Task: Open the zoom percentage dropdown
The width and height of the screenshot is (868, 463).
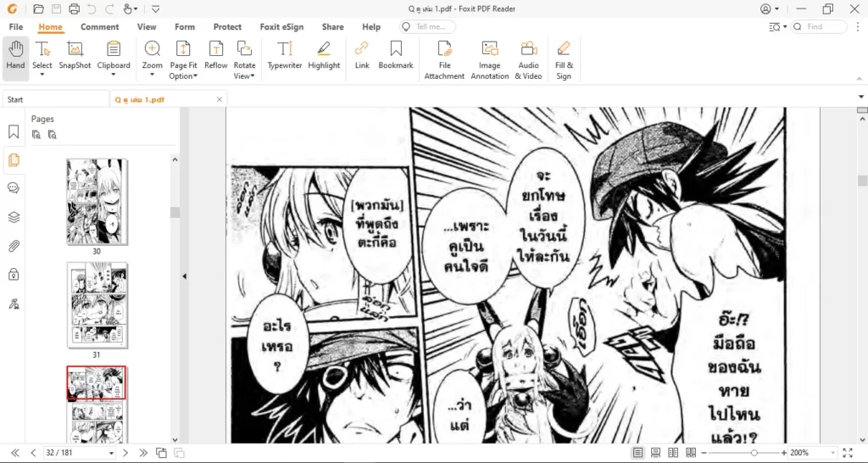Action: [x=831, y=454]
